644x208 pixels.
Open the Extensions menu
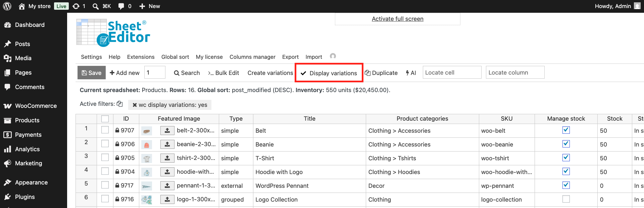pos(141,57)
